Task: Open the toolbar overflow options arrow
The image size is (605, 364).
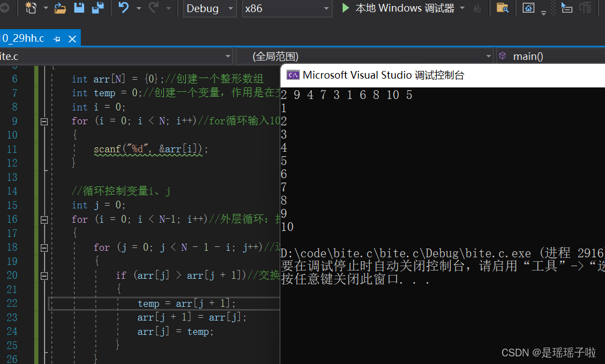Action: point(543,13)
